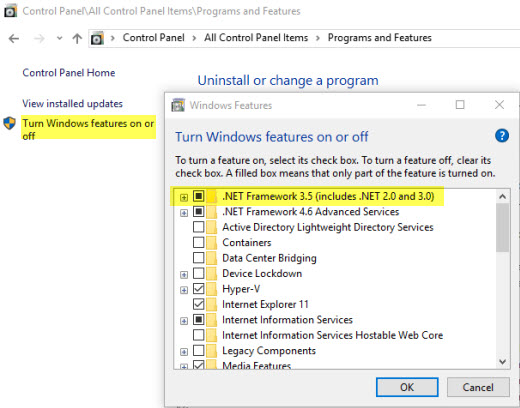Click the folder icon next to Hyper-V
The width and height of the screenshot is (520, 408).
pyautogui.click(x=212, y=289)
